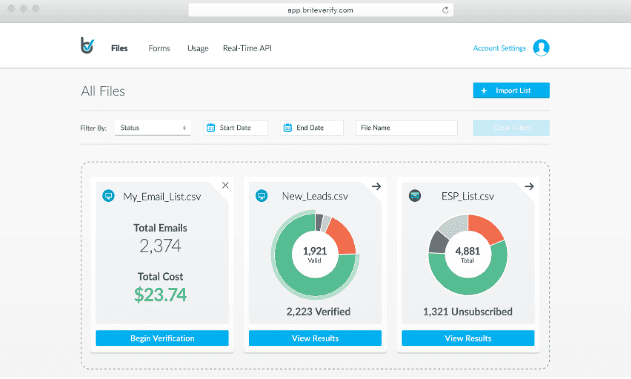Reload the page in the address bar
The height and width of the screenshot is (379, 631).
(x=445, y=10)
